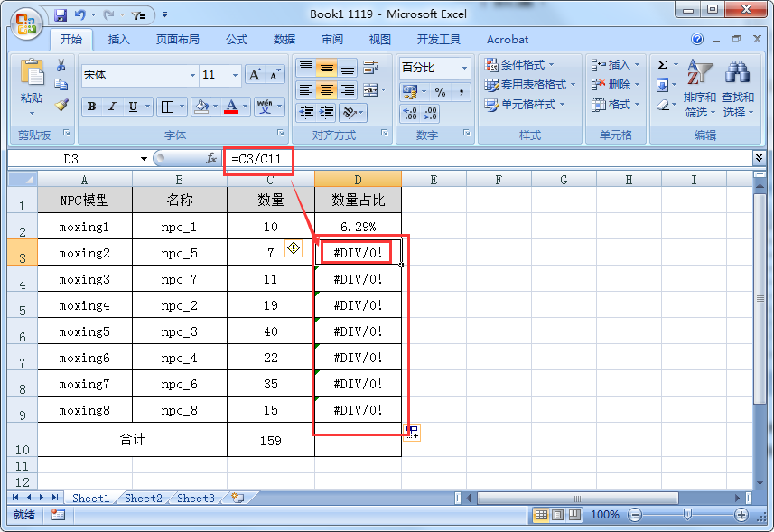Click the insert function fx icon

[x=211, y=158]
